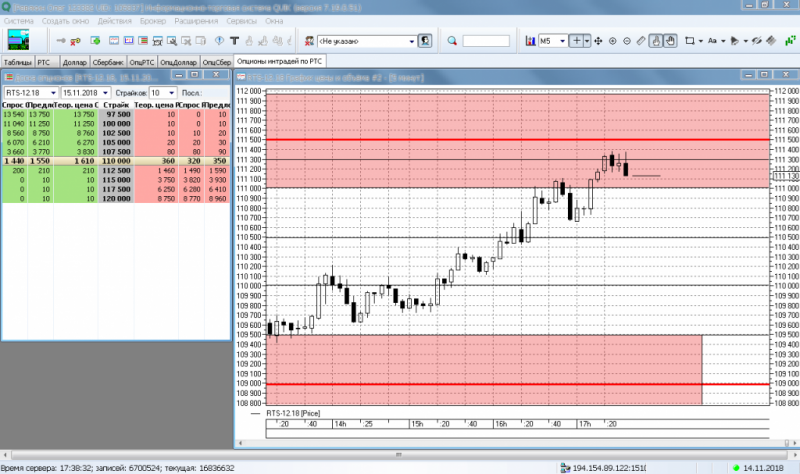800x474 pixels.
Task: Click the green plus create window icon
Action: 95,41
